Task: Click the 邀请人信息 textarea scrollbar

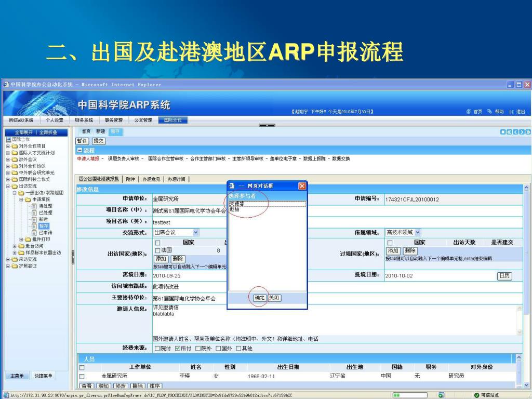Action: [x=520, y=320]
